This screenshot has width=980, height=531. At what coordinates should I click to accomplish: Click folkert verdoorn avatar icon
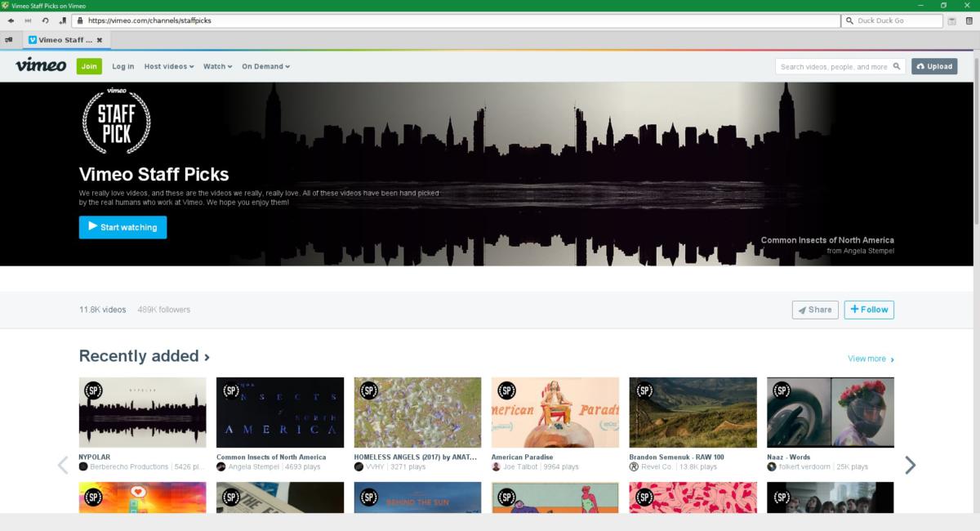pos(771,467)
